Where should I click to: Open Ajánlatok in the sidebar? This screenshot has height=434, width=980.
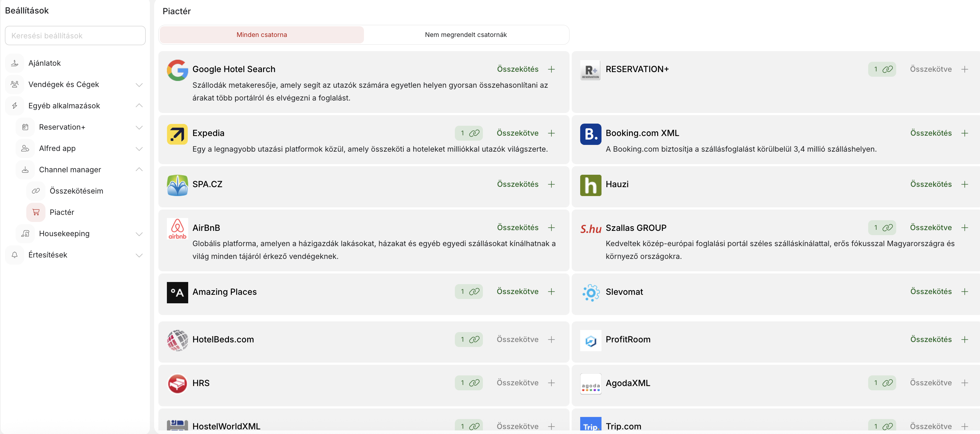(44, 63)
